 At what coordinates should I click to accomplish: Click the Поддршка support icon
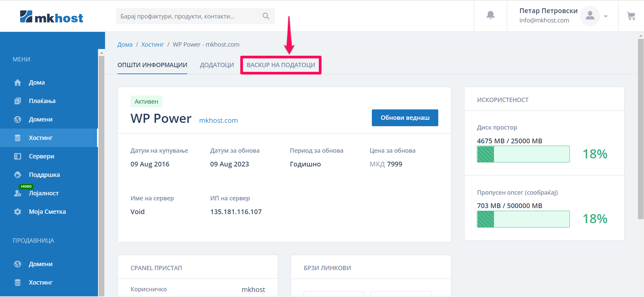click(18, 175)
